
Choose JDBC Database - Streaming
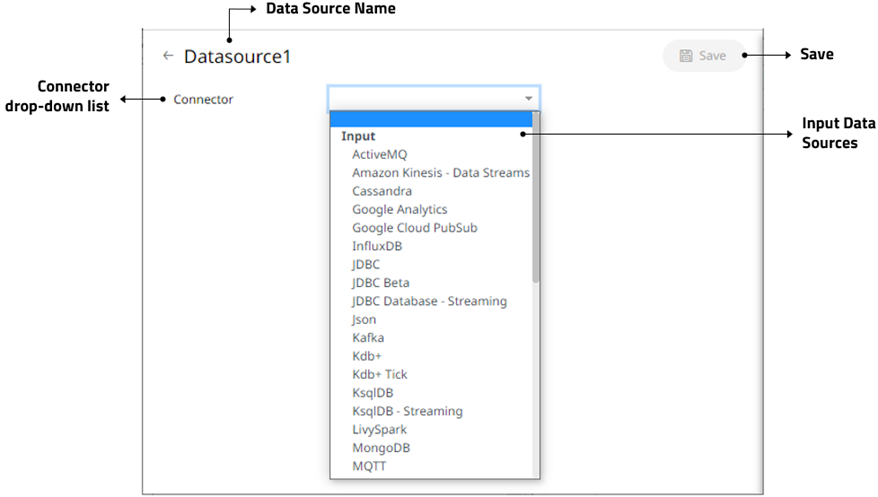429,301
